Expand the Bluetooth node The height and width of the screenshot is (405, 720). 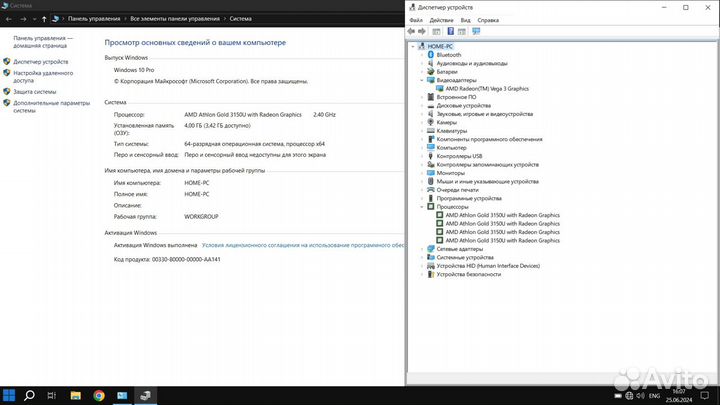tap(422, 55)
